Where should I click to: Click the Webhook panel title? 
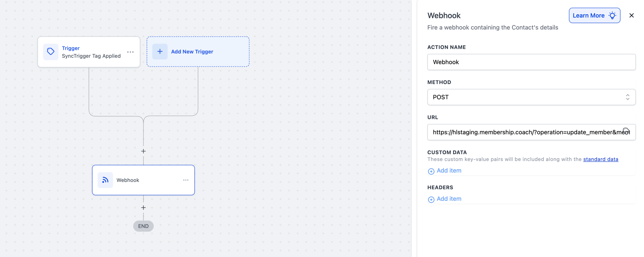point(444,16)
